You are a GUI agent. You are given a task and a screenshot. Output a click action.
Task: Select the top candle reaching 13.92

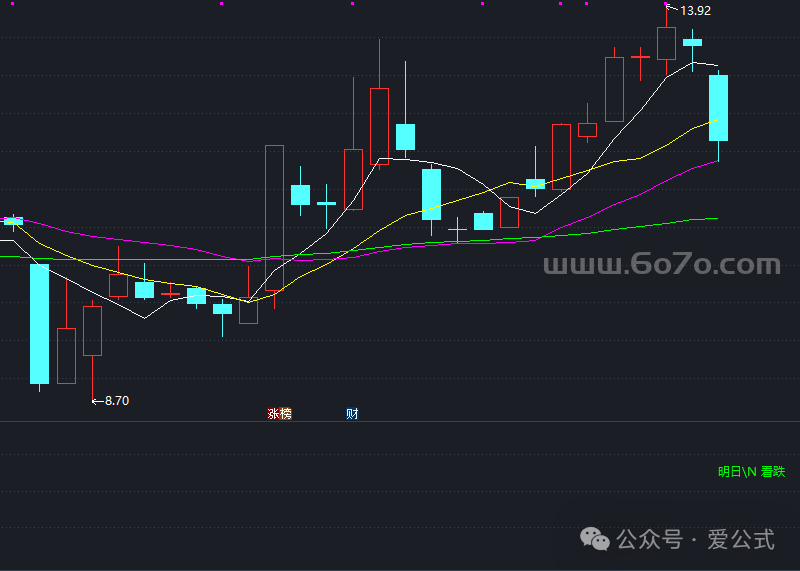tap(666, 43)
